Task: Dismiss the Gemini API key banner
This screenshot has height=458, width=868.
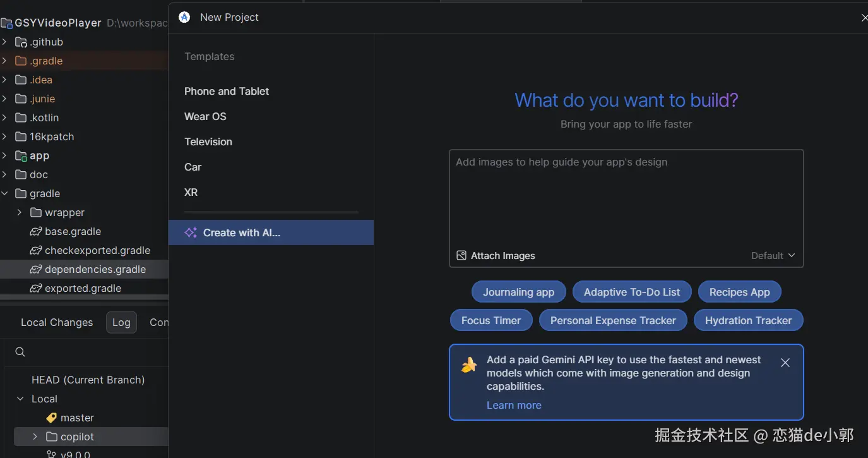Action: click(x=785, y=363)
